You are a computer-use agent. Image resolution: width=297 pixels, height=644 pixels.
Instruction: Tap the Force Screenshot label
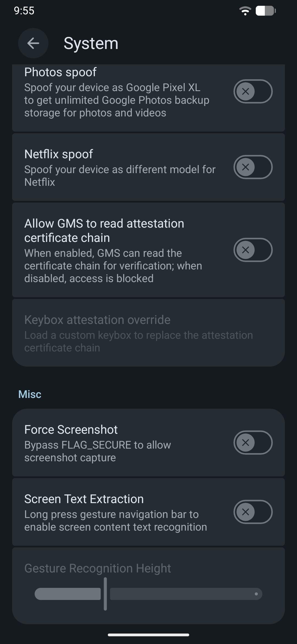pos(71,430)
